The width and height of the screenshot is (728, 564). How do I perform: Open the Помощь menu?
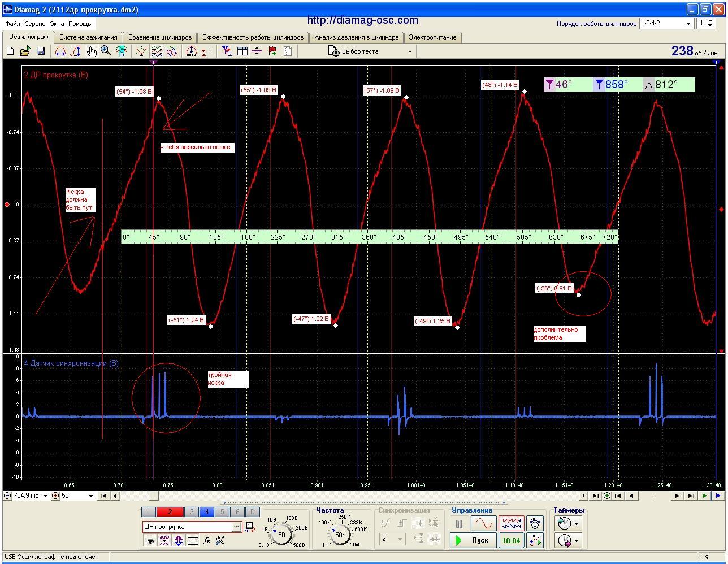(80, 24)
